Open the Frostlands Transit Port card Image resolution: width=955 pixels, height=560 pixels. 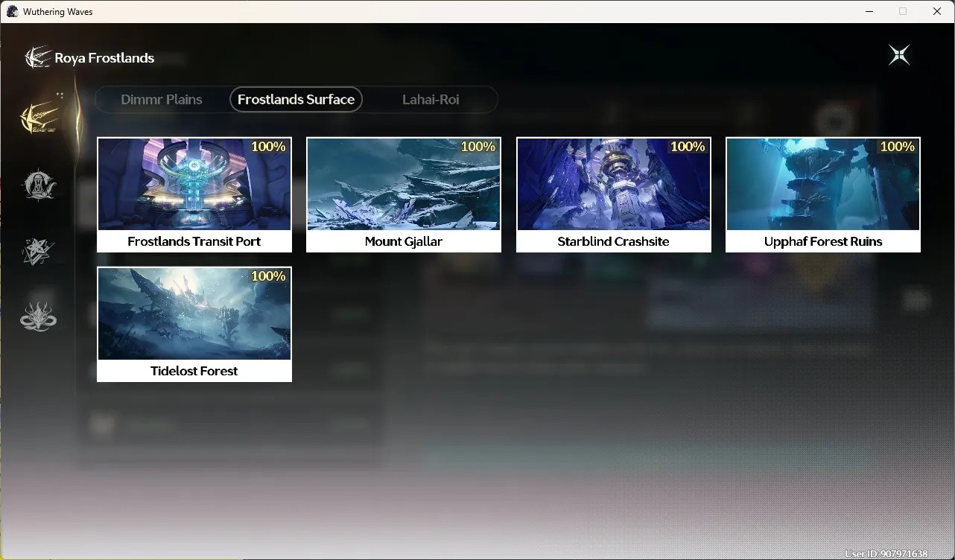194,194
